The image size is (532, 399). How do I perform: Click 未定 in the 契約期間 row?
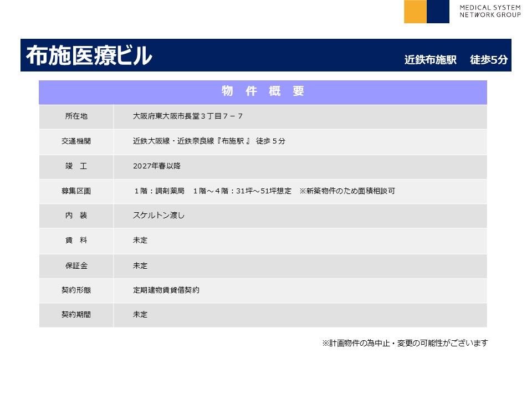pyautogui.click(x=140, y=315)
